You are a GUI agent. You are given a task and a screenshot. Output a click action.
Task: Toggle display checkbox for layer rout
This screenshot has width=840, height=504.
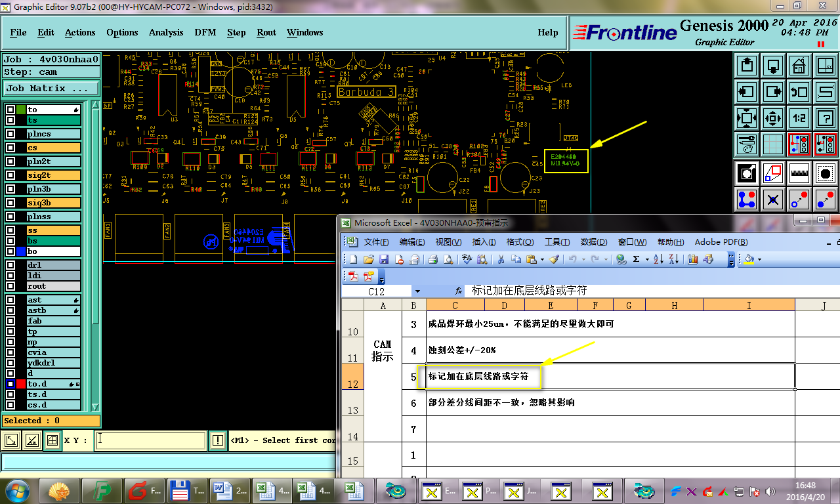click(10, 286)
